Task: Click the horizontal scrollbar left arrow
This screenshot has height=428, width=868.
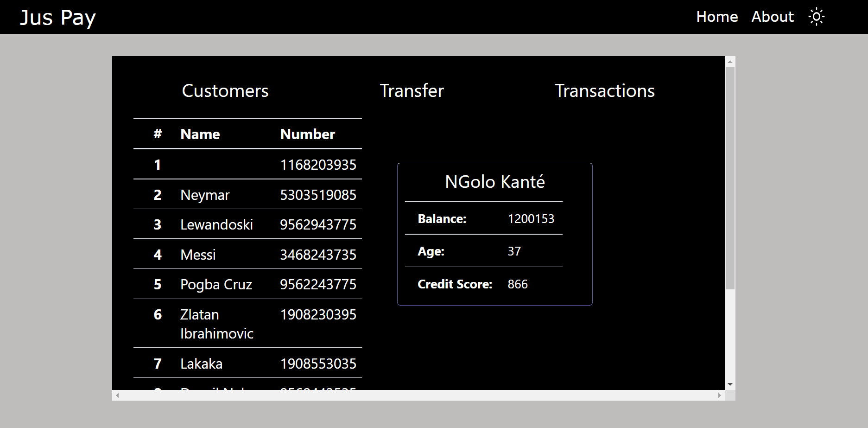Action: (x=118, y=395)
